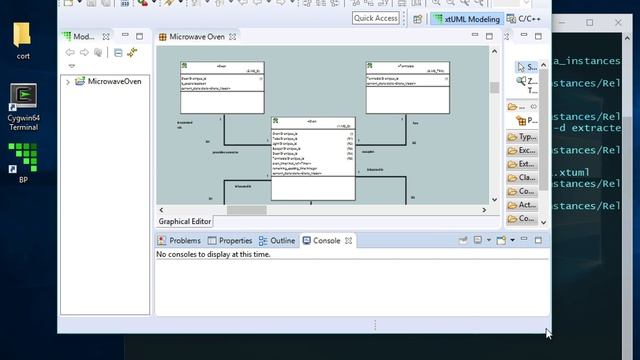
Task: Activate the Microwave Oven editor tab
Action: (192, 37)
